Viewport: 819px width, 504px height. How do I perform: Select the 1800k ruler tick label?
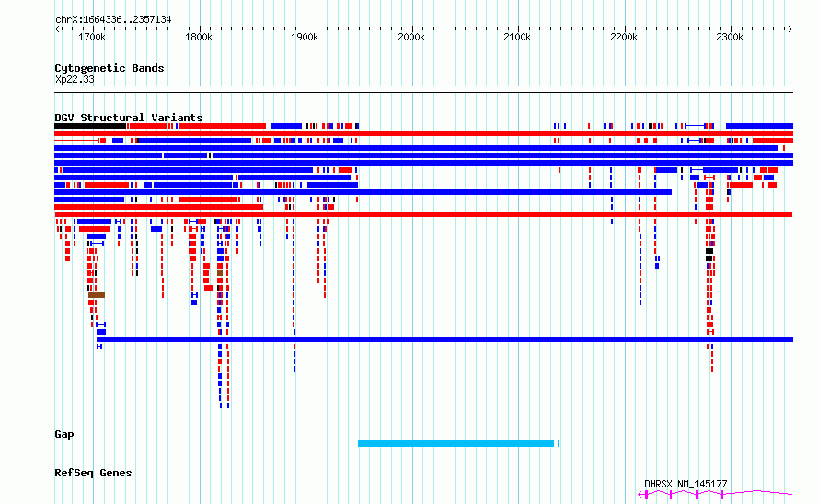pos(199,37)
